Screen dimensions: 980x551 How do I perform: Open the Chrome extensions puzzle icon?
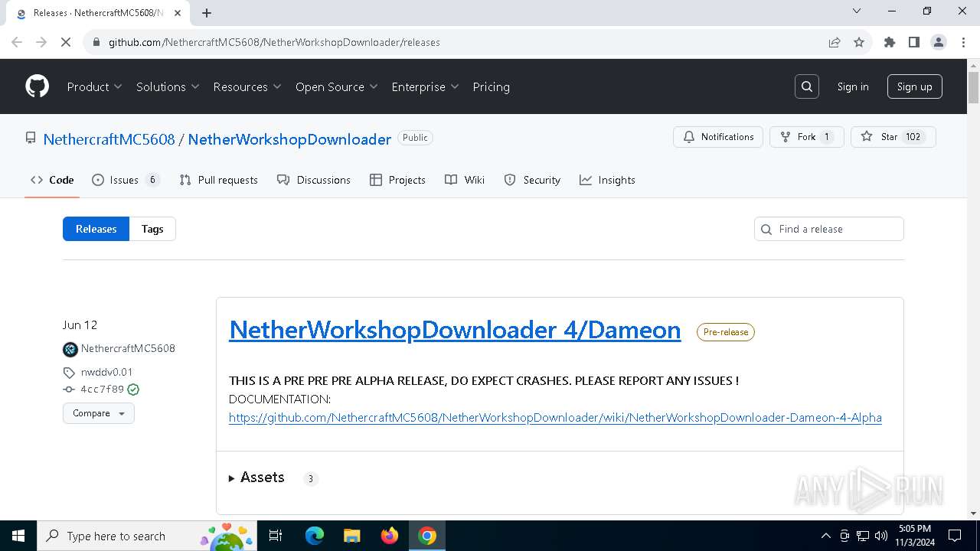click(x=890, y=42)
